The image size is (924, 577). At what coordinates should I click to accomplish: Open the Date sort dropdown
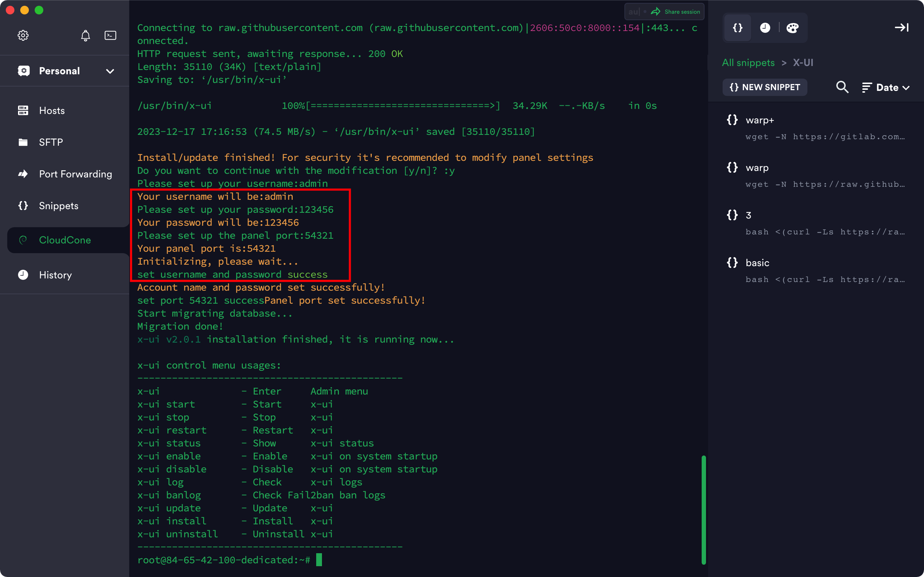tap(886, 88)
